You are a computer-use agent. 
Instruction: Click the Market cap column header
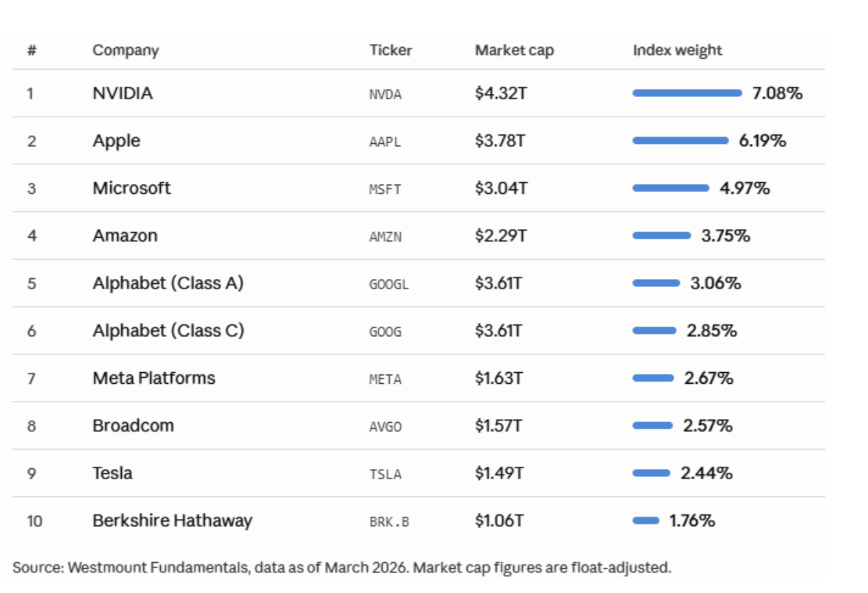click(514, 51)
